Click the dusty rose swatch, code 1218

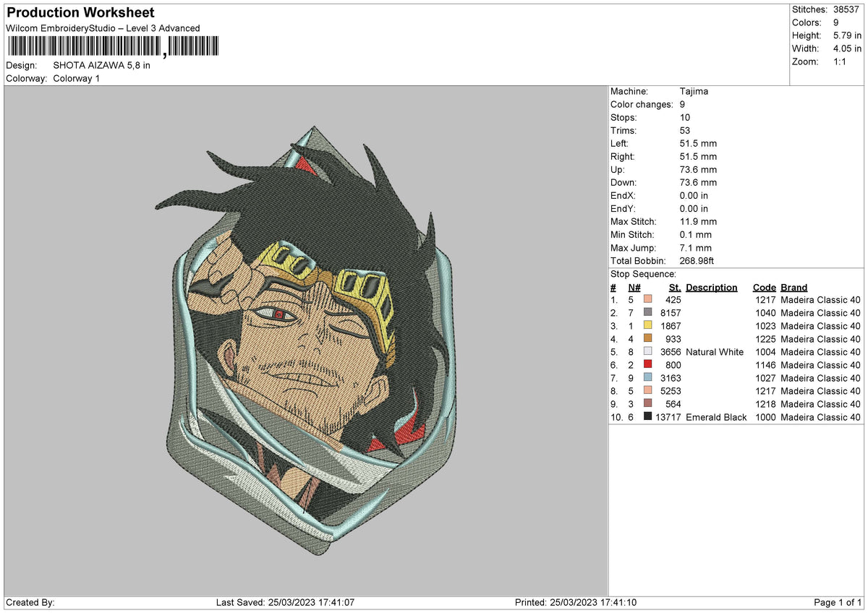click(x=648, y=404)
